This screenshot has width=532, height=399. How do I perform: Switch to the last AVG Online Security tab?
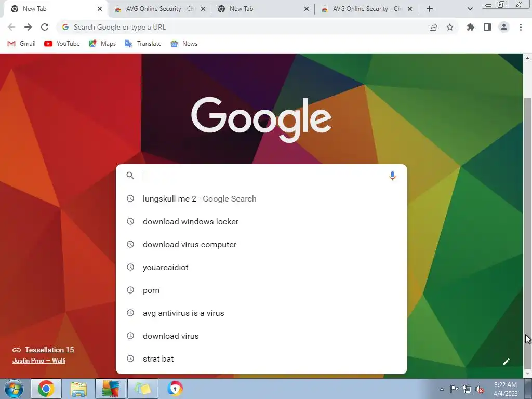click(366, 9)
